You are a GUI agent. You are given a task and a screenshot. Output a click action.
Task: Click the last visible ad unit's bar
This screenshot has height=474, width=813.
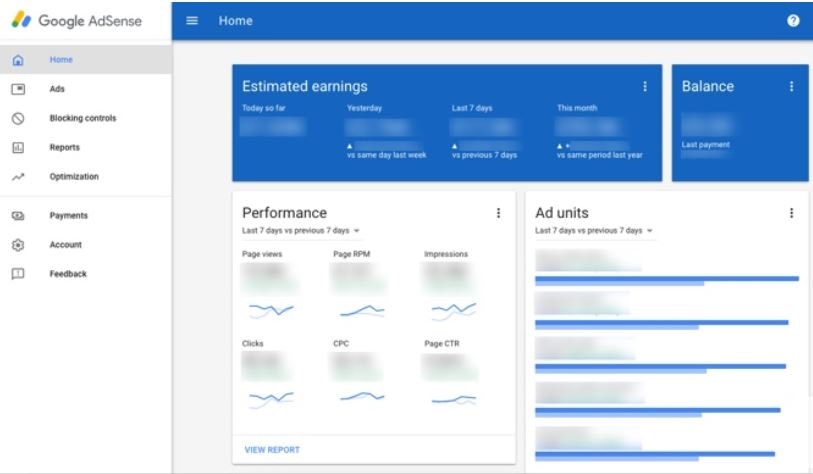[655, 456]
